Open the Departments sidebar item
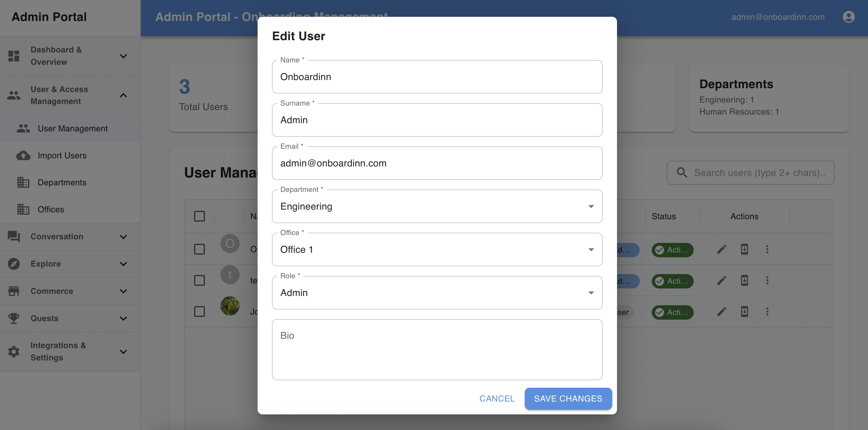This screenshot has width=868, height=430. point(62,182)
